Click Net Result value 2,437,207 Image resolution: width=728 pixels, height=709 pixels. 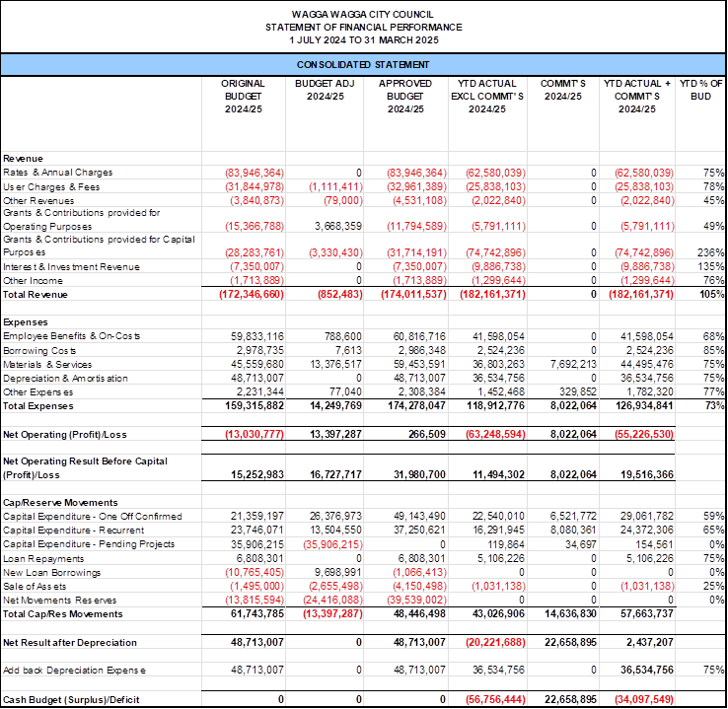[x=651, y=643]
